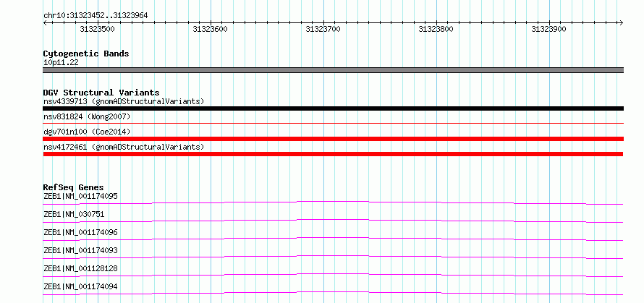The height and width of the screenshot is (303, 644).
Task: Click the magenta ZEB1|NM_001174096 intron line
Action: [334, 239]
